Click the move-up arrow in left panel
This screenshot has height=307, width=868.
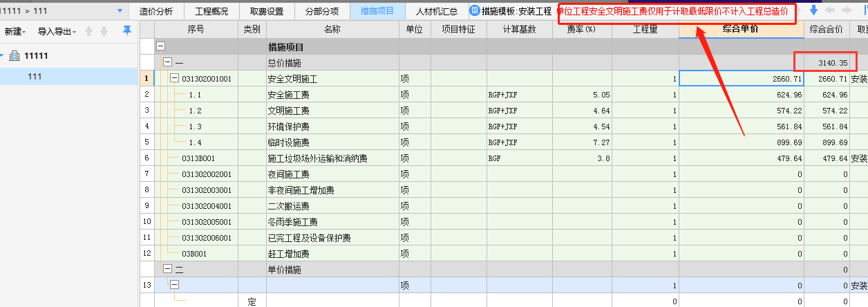point(88,32)
